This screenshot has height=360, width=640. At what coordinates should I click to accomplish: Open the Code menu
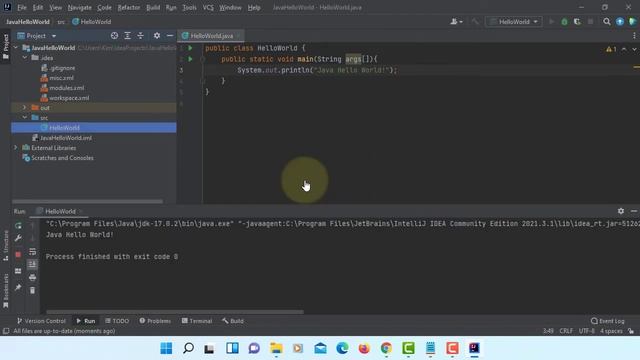[104, 7]
